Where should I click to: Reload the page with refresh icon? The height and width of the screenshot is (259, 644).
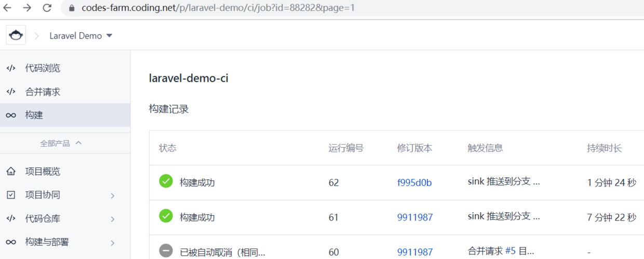pos(47,8)
